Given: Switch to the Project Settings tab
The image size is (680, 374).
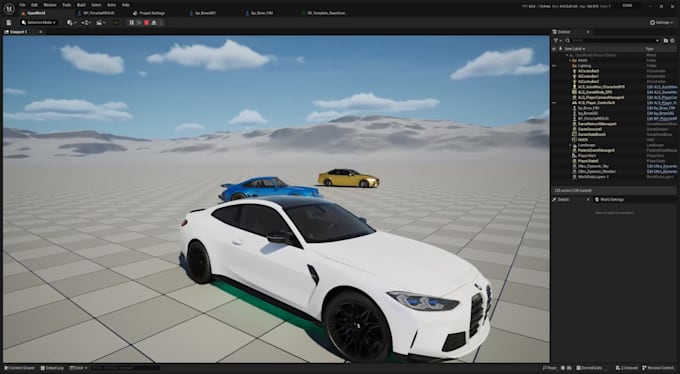Looking at the screenshot, I should pos(149,13).
